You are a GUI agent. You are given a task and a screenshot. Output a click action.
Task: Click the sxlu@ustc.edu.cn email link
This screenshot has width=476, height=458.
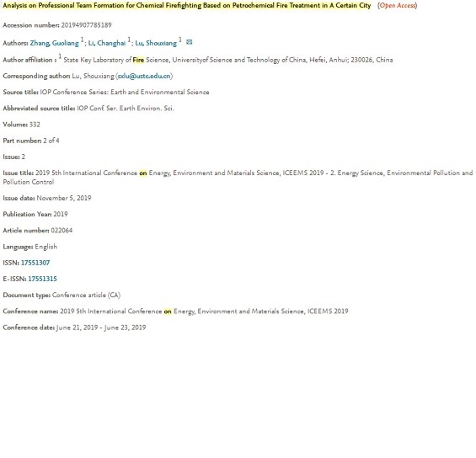[x=144, y=76]
